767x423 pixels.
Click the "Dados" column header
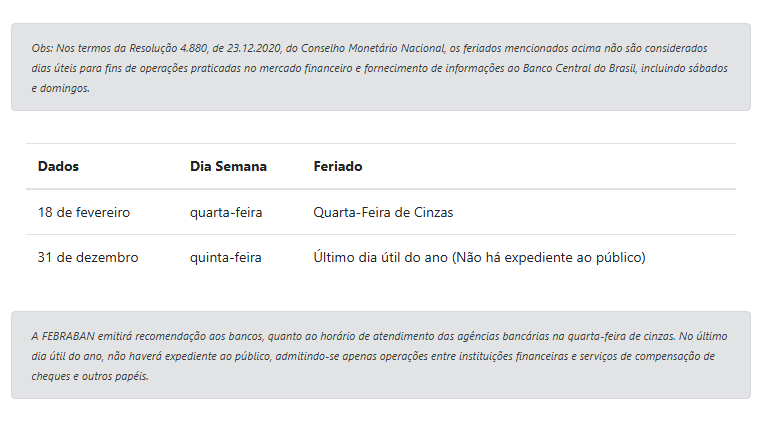tap(58, 166)
